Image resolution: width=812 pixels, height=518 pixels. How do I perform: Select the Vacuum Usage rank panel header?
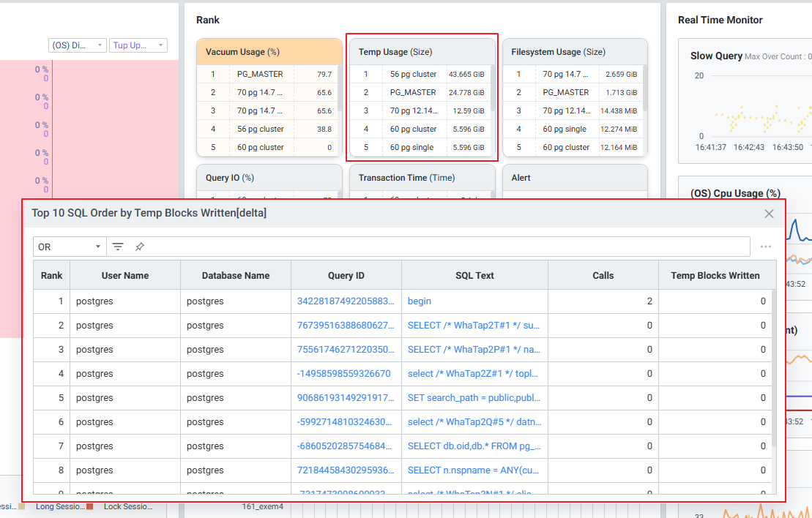[x=269, y=52]
